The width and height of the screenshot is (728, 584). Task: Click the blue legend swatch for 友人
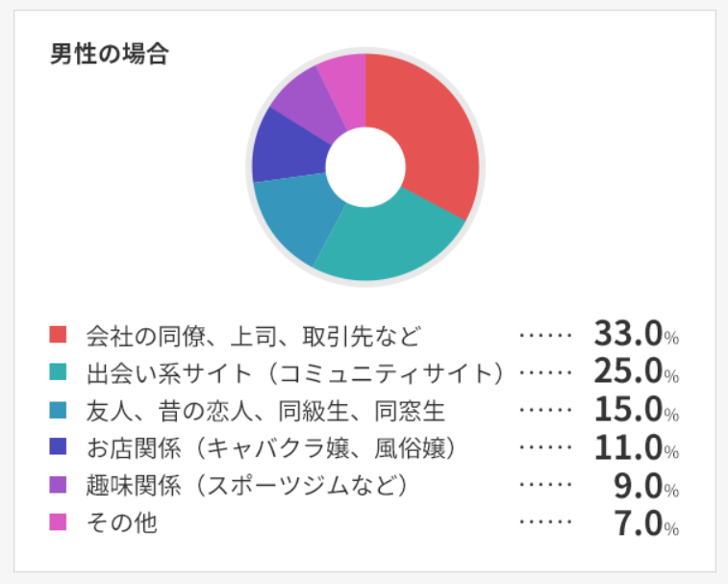point(58,410)
